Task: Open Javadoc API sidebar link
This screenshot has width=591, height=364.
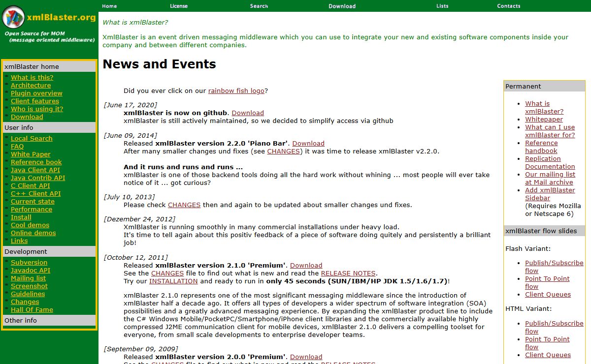Action: point(31,270)
